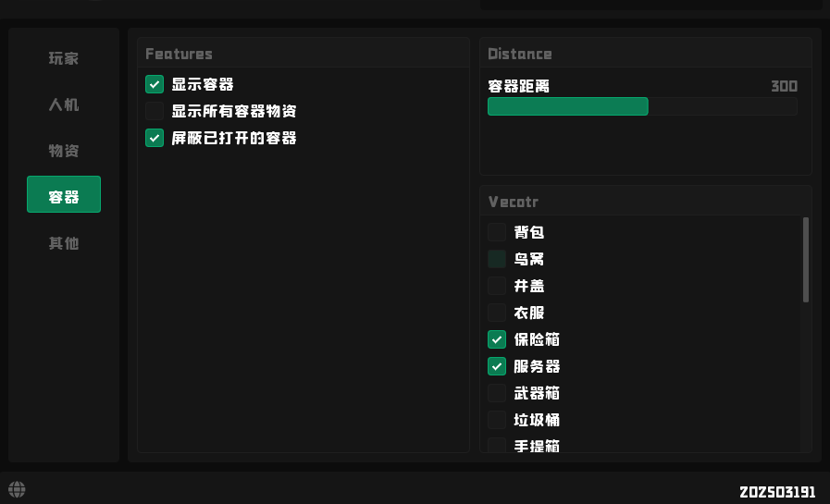Viewport: 830px width, 504px height.
Task: Go to the 其他 tab
Action: [64, 243]
